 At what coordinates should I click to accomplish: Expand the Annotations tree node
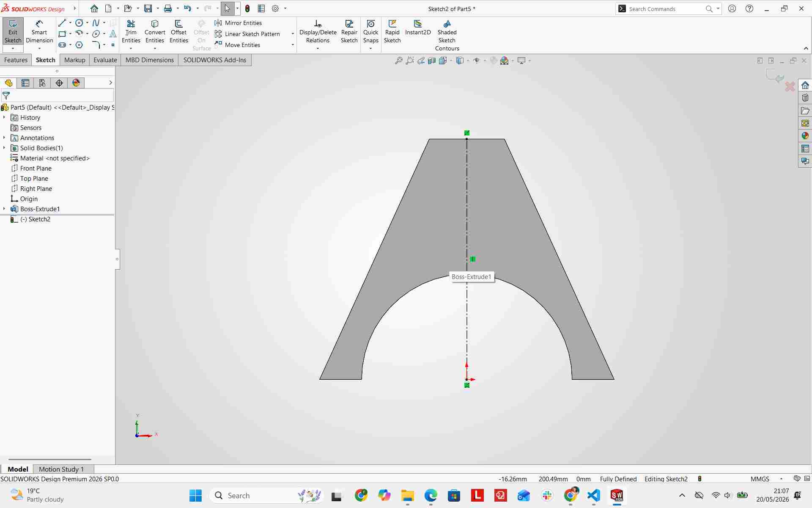click(x=4, y=138)
